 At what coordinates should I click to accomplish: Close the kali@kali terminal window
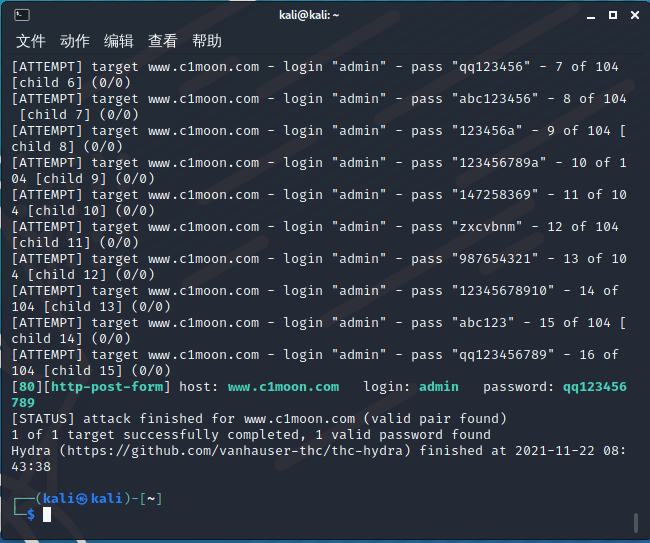point(635,15)
